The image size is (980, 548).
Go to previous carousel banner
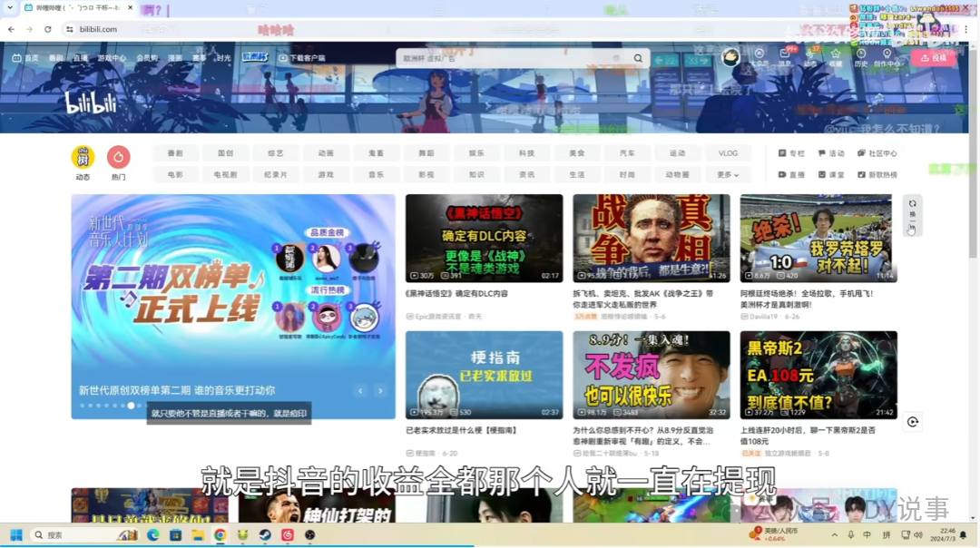click(360, 390)
